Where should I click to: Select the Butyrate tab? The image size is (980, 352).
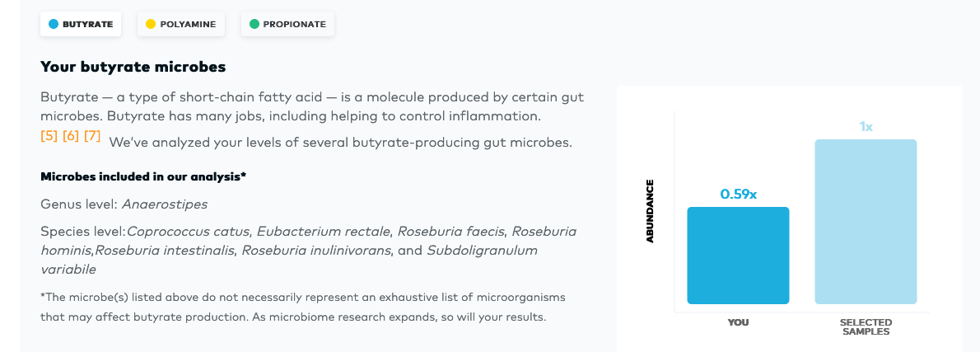[x=81, y=25]
